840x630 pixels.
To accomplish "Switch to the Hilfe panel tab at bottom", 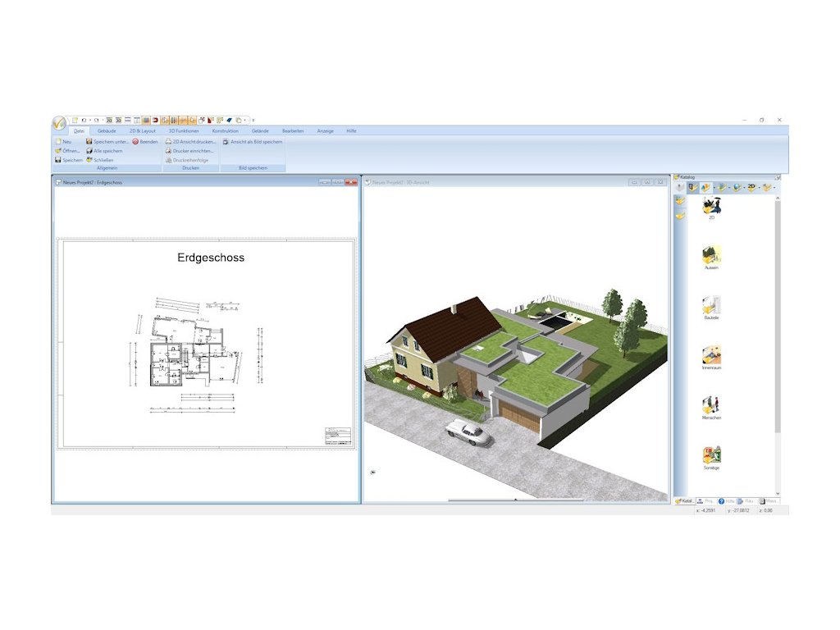I will (x=726, y=500).
